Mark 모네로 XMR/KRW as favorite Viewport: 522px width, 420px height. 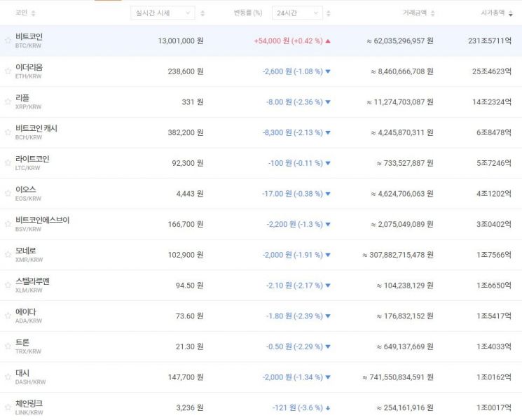coord(8,255)
